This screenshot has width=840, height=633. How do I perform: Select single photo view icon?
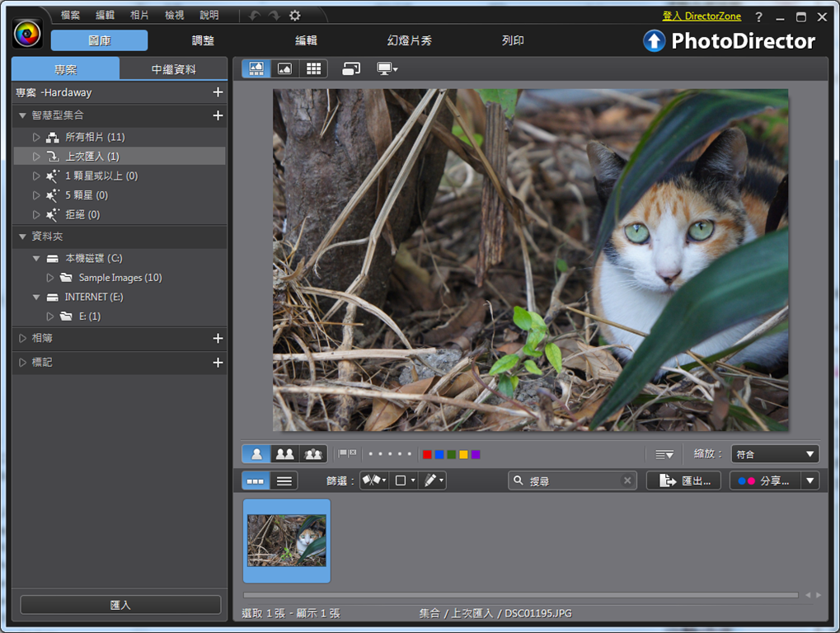point(256,454)
